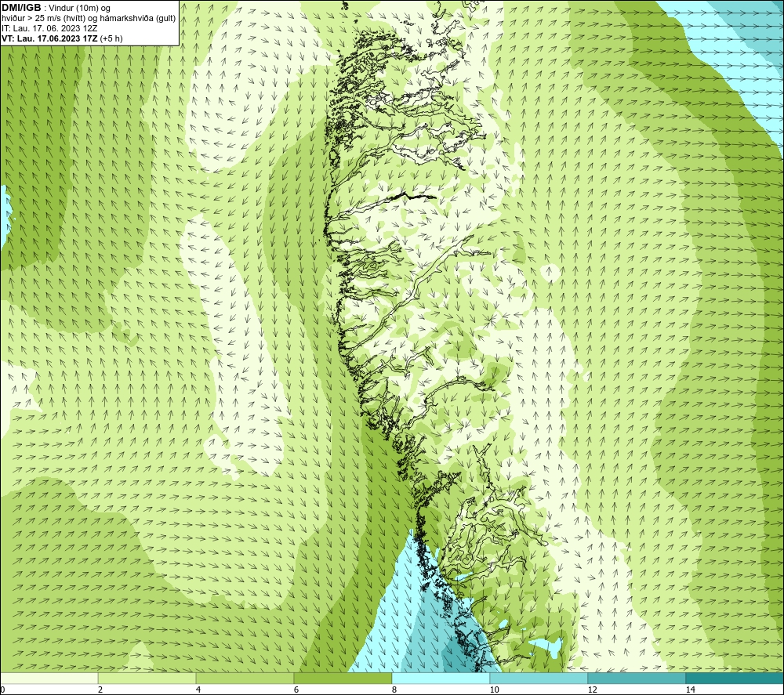Click the '2' label on the wind scale

[x=100, y=690]
